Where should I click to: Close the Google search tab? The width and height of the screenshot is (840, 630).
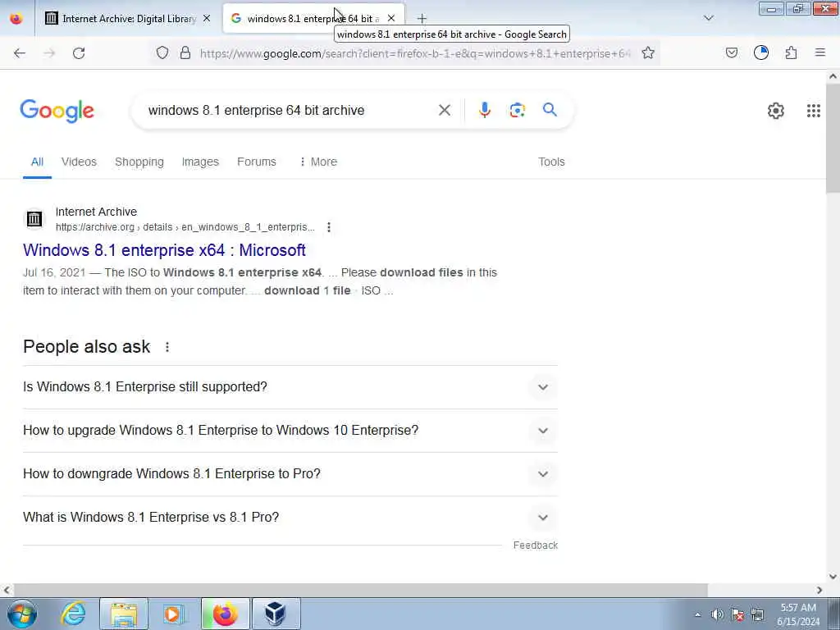pyautogui.click(x=391, y=19)
